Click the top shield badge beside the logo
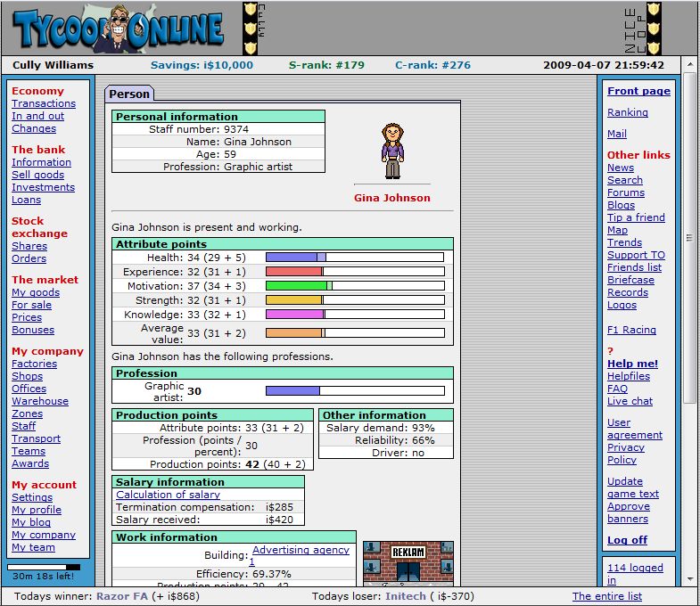 click(x=251, y=12)
